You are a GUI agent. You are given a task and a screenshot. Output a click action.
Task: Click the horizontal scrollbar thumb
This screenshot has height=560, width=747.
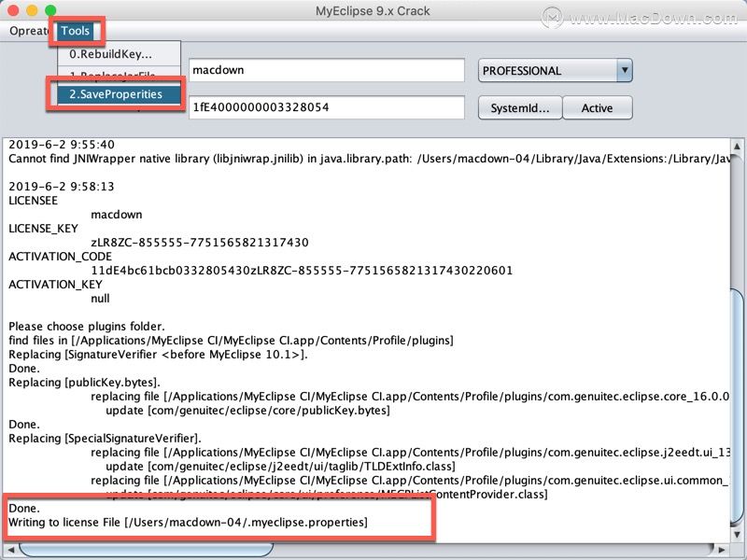[x=147, y=550]
